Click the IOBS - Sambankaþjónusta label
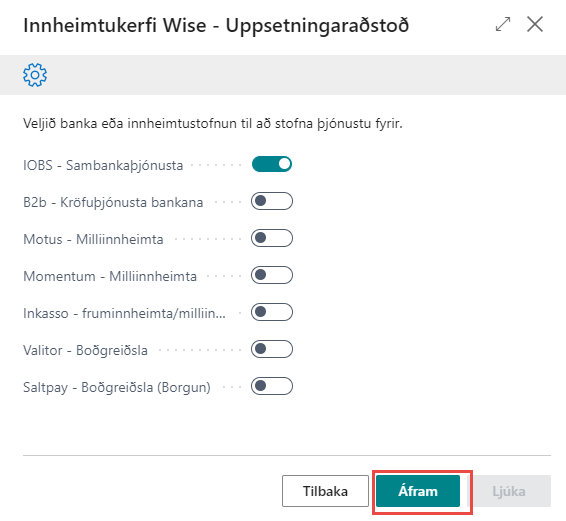The width and height of the screenshot is (566, 521). tap(103, 165)
